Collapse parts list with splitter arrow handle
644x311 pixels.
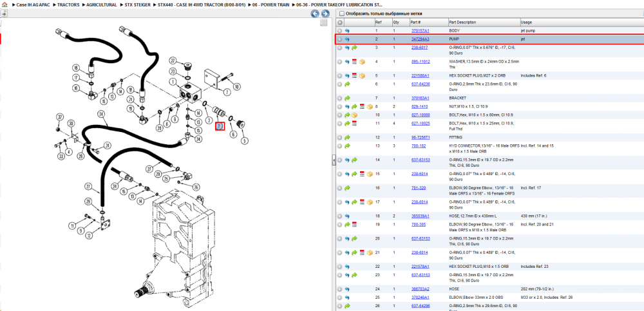(x=334, y=160)
